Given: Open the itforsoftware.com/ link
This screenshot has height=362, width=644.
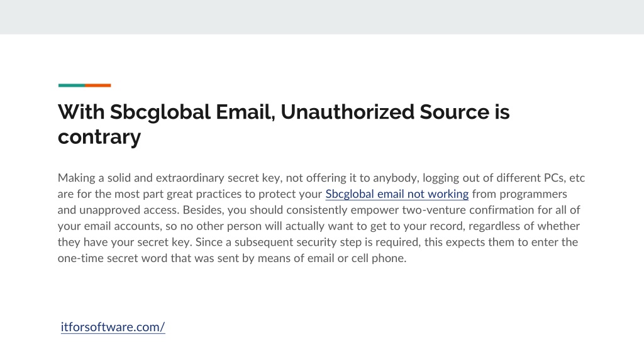Looking at the screenshot, I should (x=113, y=327).
